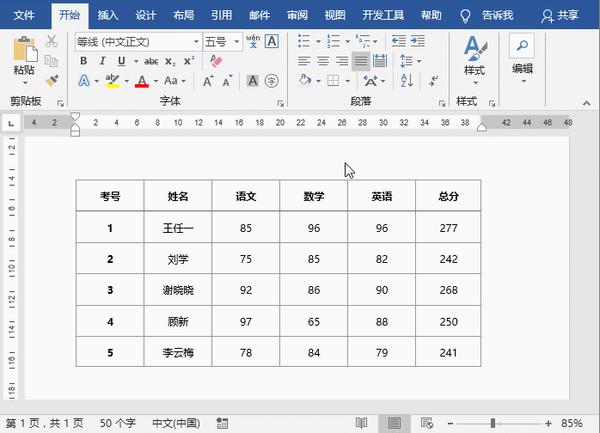Screen dimensions: 600x433
Task: Open the 文件 File tab
Action: tap(24, 15)
